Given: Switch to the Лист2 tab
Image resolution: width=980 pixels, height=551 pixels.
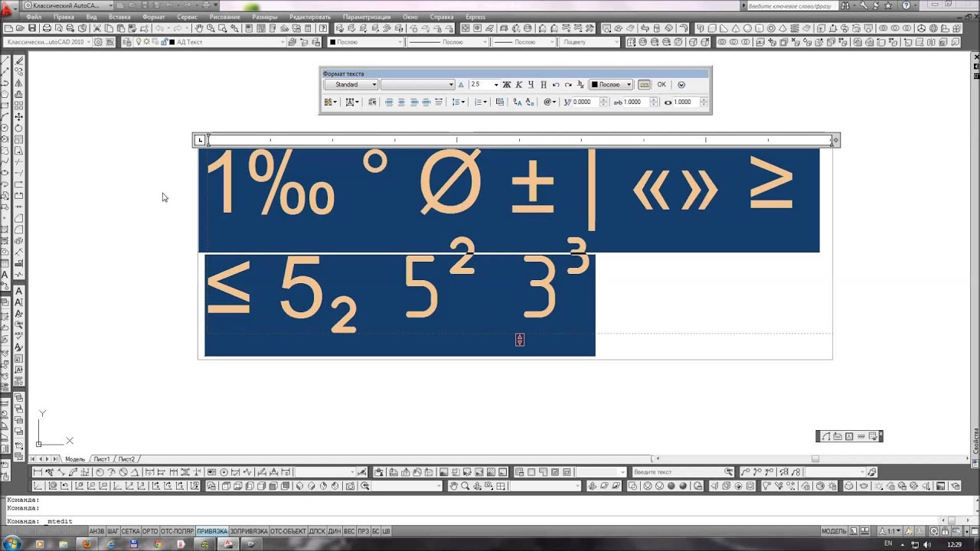Looking at the screenshot, I should 126,459.
